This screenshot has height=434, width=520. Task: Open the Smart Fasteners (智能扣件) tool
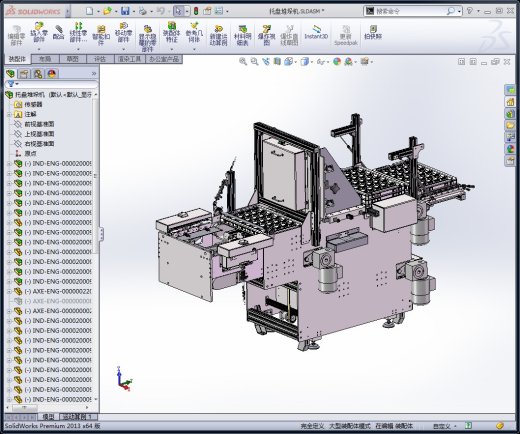101,35
